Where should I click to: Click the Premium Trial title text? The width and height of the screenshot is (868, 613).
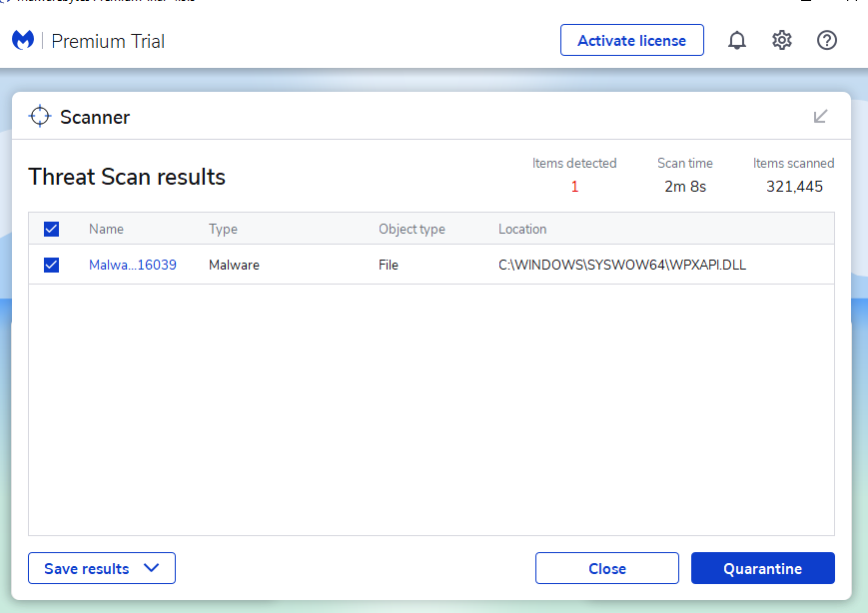[x=108, y=42]
